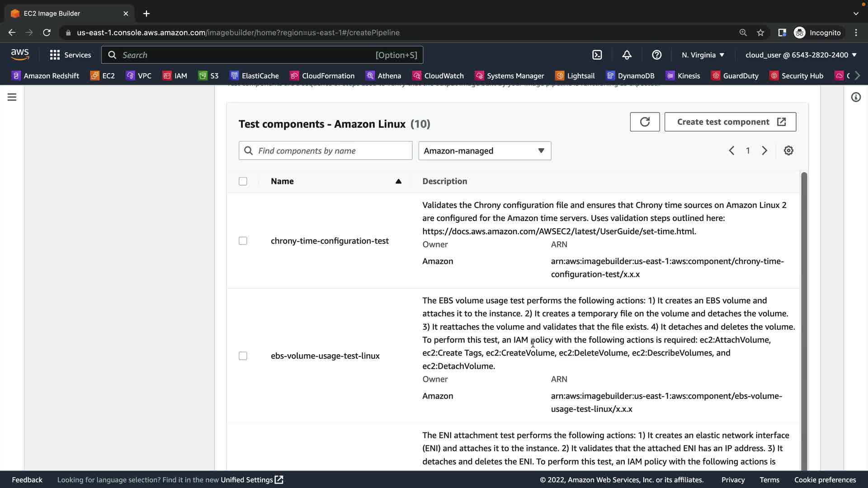Open table preferences gear icon
Viewport: 868px width, 488px height.
[788, 151]
